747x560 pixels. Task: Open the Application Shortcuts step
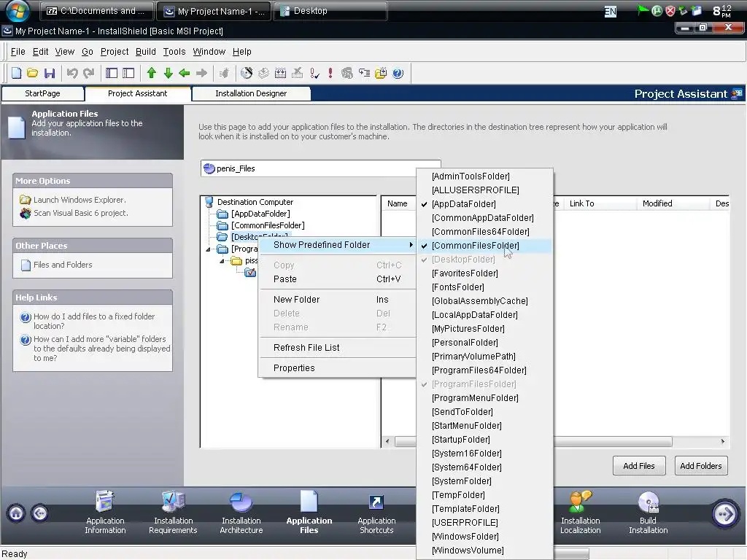tap(376, 513)
